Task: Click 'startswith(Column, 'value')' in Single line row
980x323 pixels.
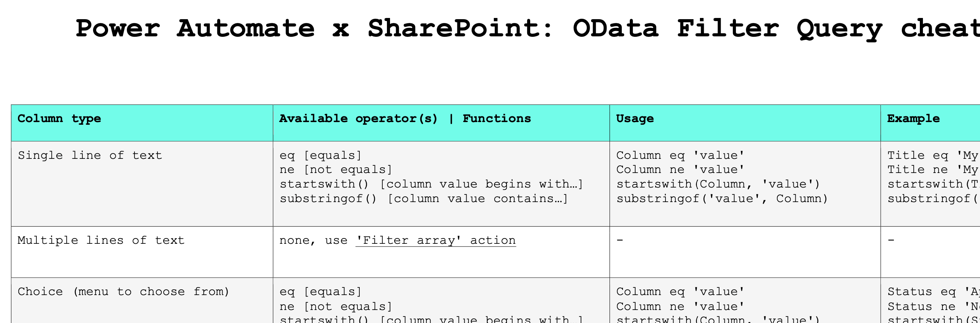Action: tap(718, 184)
